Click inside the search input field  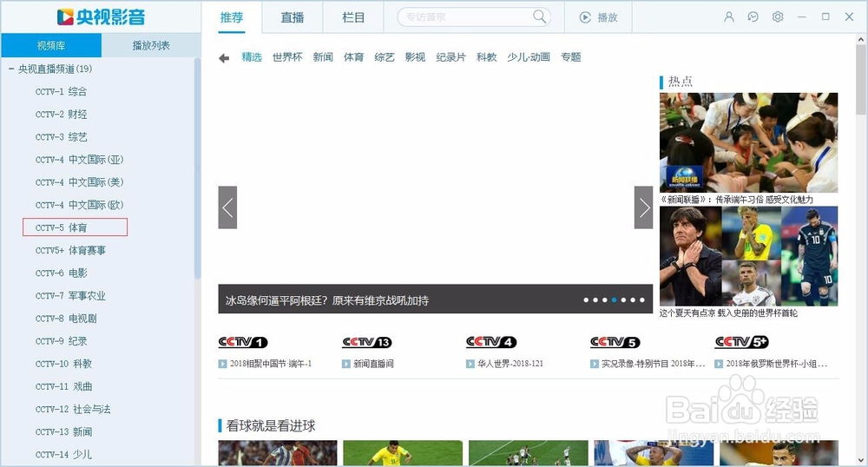click(465, 17)
